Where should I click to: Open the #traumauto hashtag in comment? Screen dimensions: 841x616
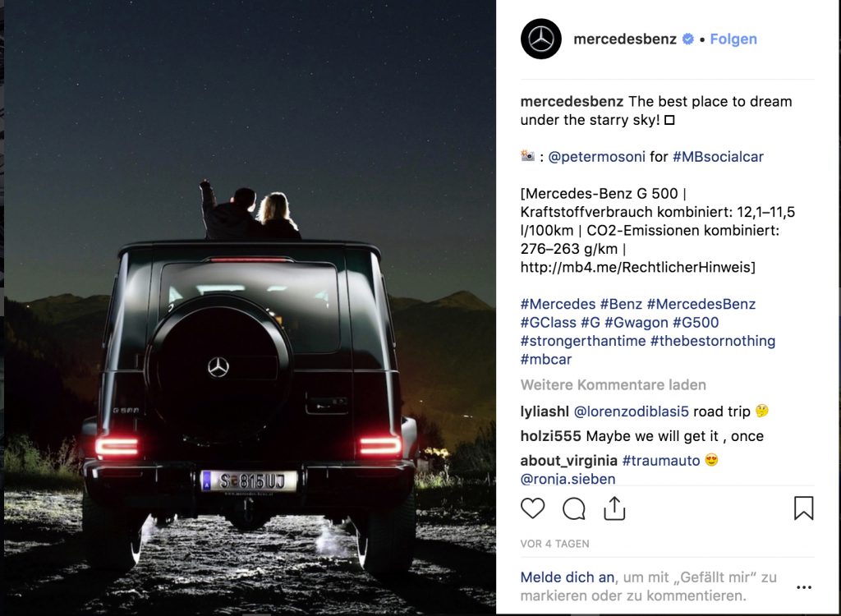coord(661,461)
